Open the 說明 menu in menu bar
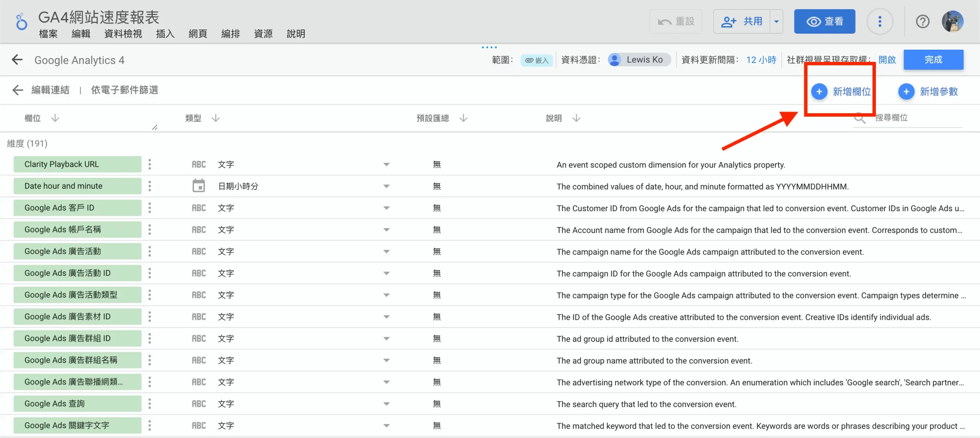Image resolution: width=980 pixels, height=438 pixels. pos(296,34)
